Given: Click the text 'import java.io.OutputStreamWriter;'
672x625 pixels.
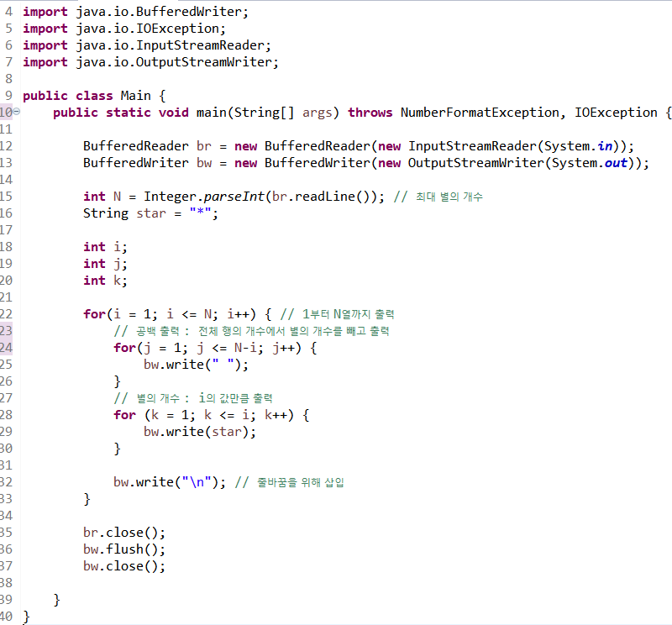Looking at the screenshot, I should pyautogui.click(x=151, y=62).
